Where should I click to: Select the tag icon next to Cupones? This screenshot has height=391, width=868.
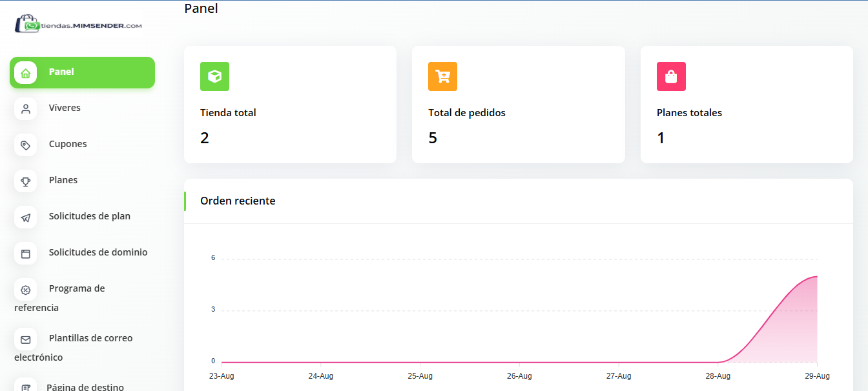pyautogui.click(x=26, y=145)
